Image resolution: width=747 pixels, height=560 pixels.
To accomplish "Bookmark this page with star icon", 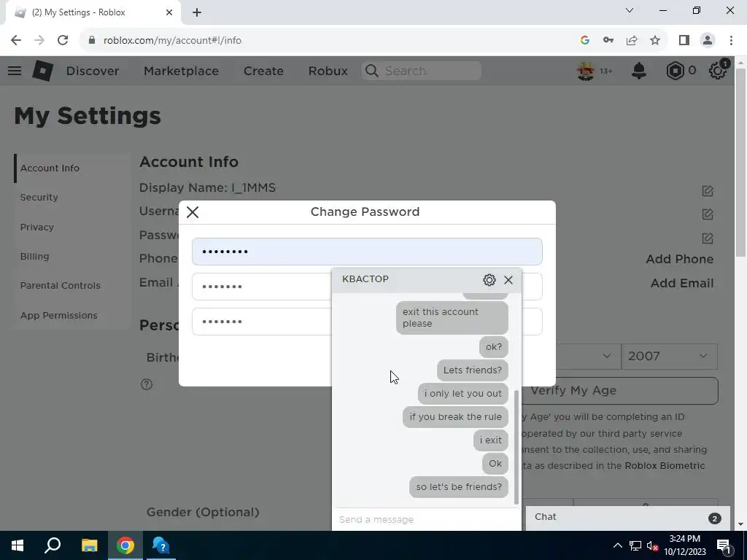I will point(655,41).
